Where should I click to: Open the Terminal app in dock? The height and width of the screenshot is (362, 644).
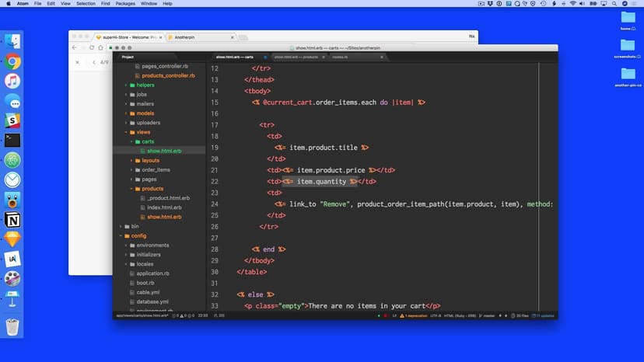click(x=12, y=141)
